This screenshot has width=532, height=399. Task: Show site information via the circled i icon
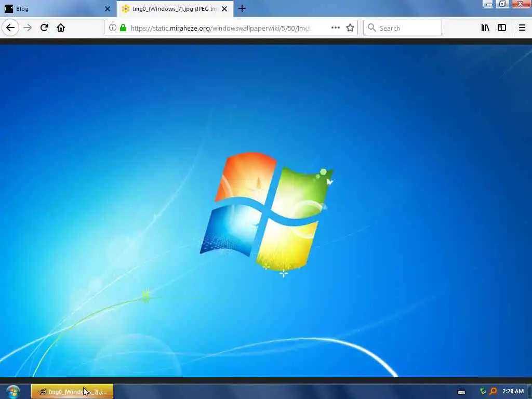pos(112,28)
